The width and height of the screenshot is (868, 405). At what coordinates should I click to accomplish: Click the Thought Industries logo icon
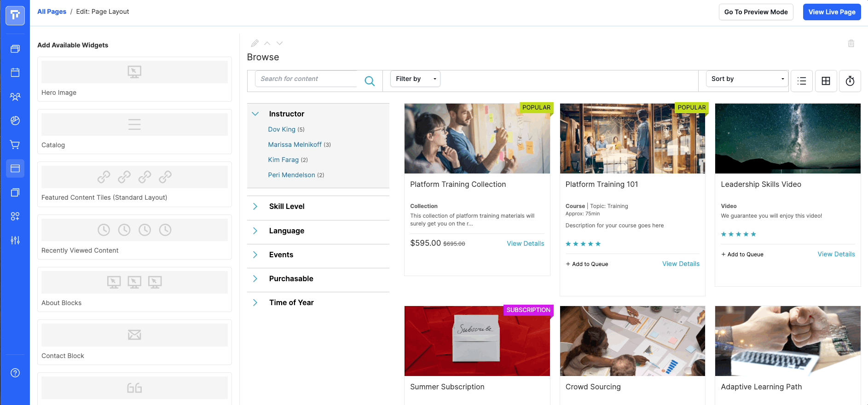(15, 15)
